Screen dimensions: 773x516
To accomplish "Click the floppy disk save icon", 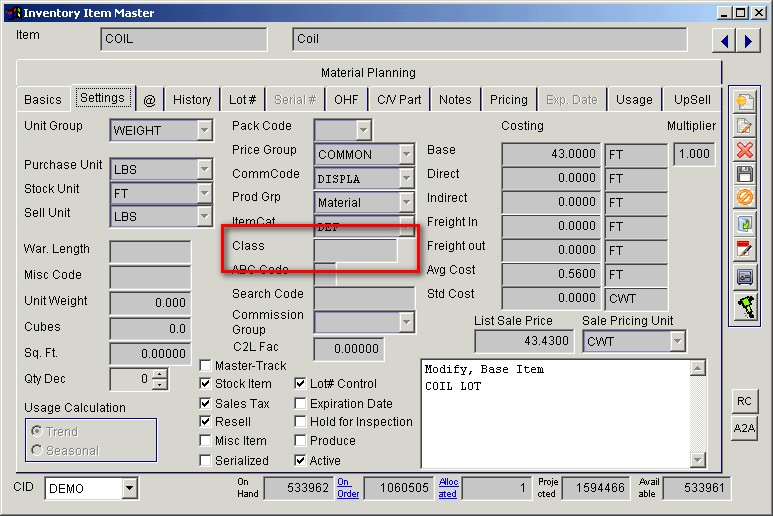I will pyautogui.click(x=744, y=175).
